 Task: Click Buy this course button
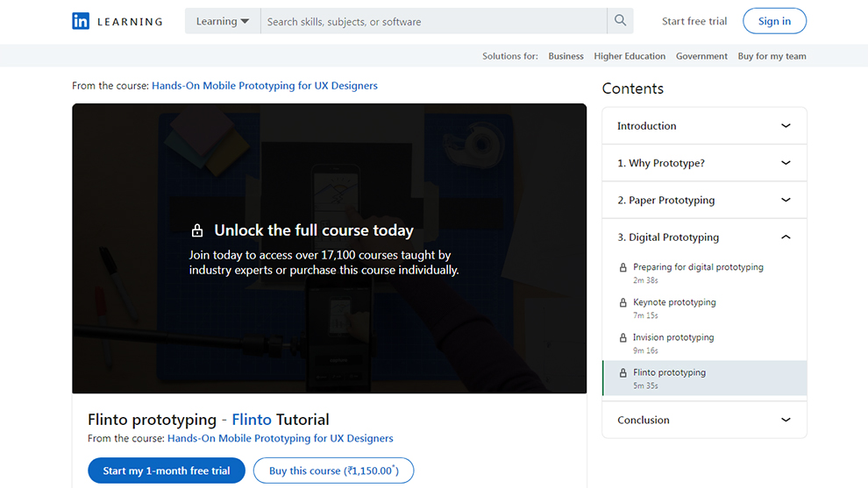[x=333, y=470]
